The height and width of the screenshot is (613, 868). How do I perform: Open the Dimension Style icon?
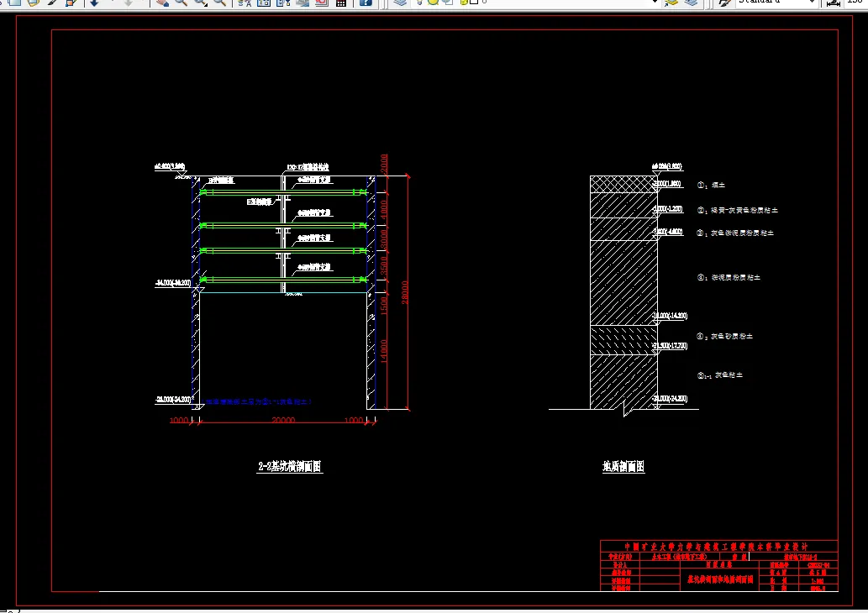(833, 3)
